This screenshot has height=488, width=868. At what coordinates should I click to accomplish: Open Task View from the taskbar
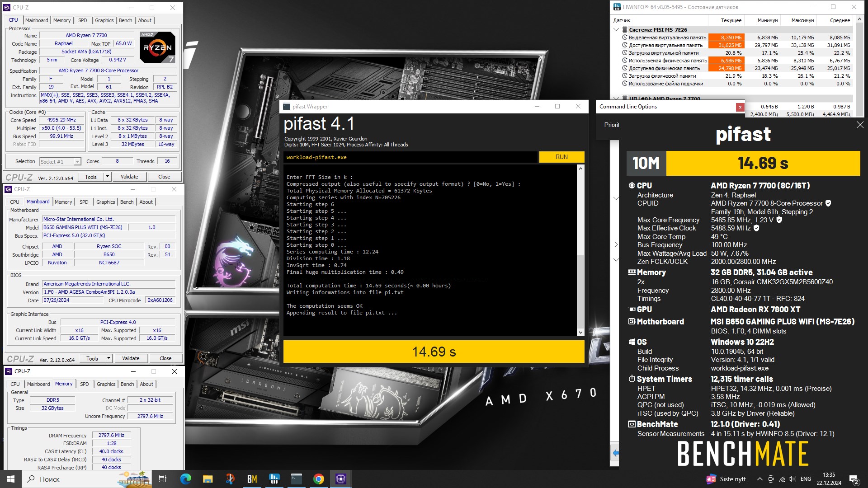(163, 479)
